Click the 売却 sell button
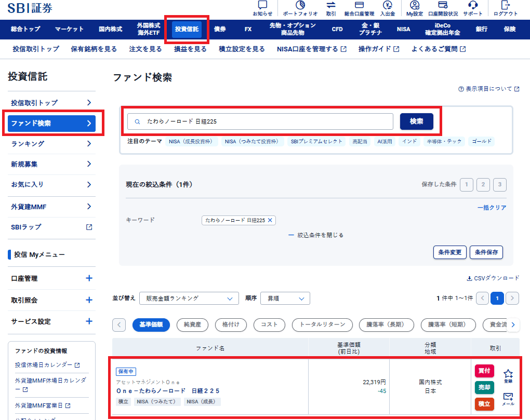The image size is (530, 420). click(x=484, y=387)
